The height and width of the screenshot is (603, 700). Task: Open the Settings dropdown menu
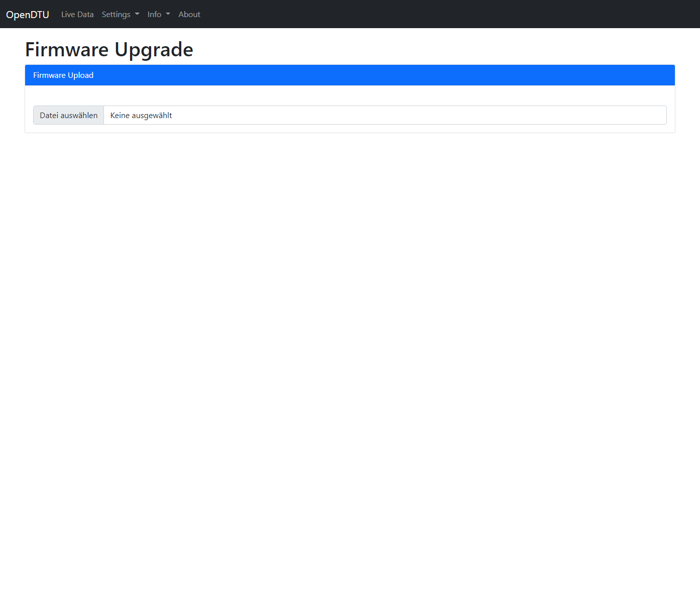coord(116,15)
